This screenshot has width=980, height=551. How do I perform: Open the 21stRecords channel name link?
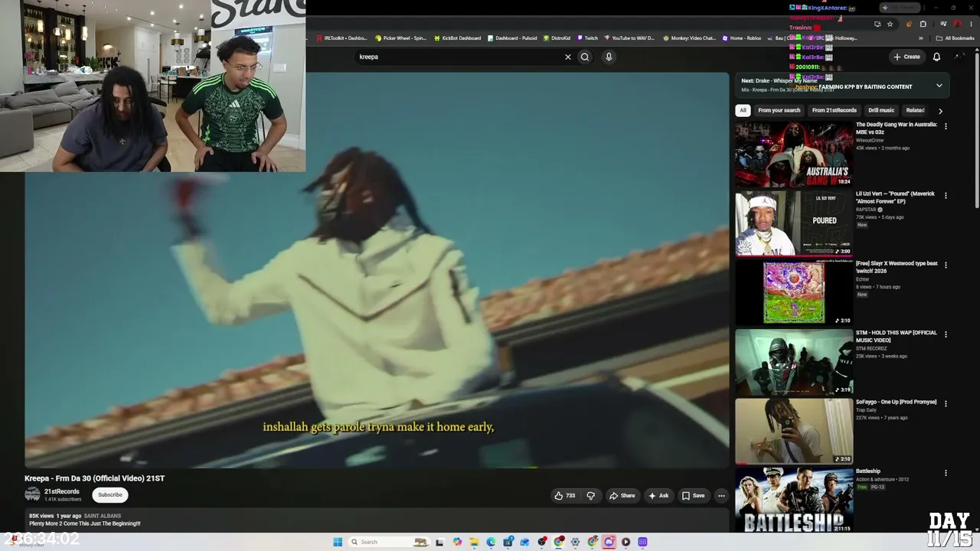click(x=61, y=491)
